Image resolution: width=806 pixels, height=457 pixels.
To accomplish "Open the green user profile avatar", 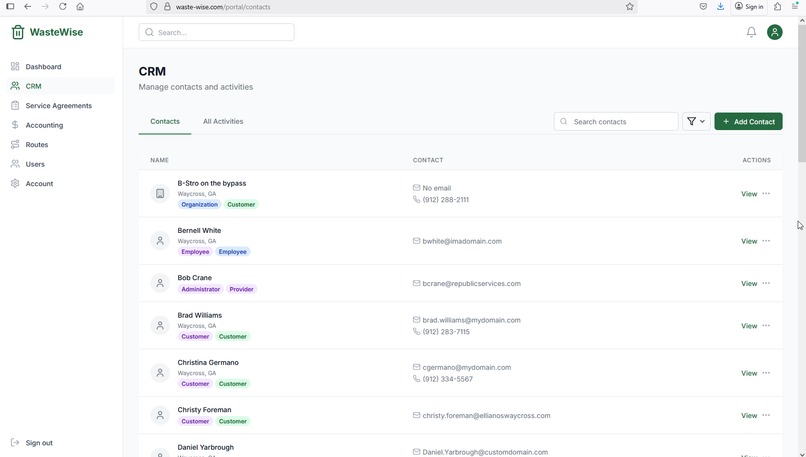I will (x=775, y=32).
